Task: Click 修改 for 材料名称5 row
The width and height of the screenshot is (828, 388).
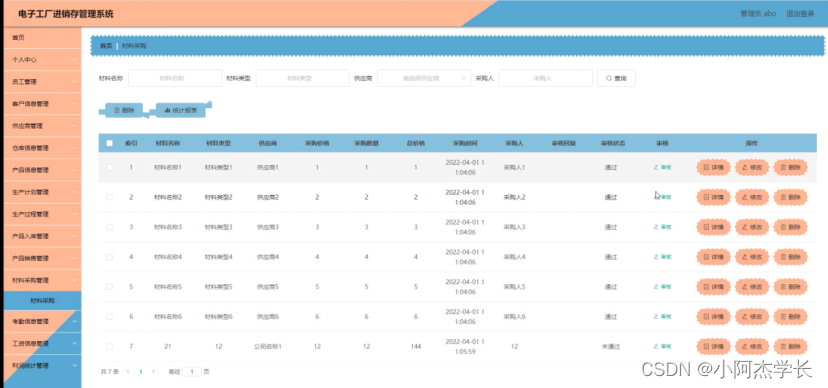Action: click(x=752, y=287)
